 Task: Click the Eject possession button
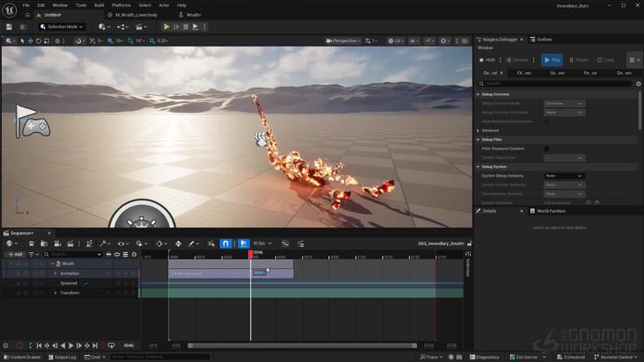[x=195, y=26]
